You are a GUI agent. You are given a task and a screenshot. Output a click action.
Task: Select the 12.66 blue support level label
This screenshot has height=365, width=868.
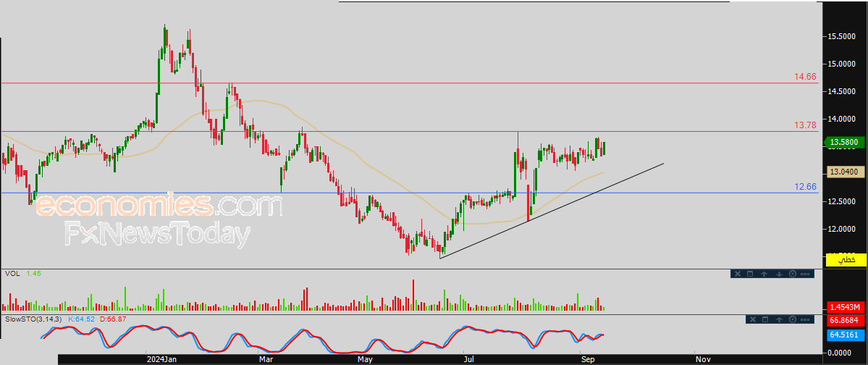tap(806, 187)
